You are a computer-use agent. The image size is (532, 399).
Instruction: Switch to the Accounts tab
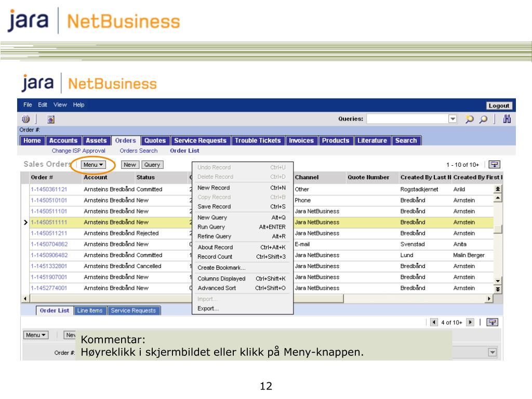(x=63, y=140)
